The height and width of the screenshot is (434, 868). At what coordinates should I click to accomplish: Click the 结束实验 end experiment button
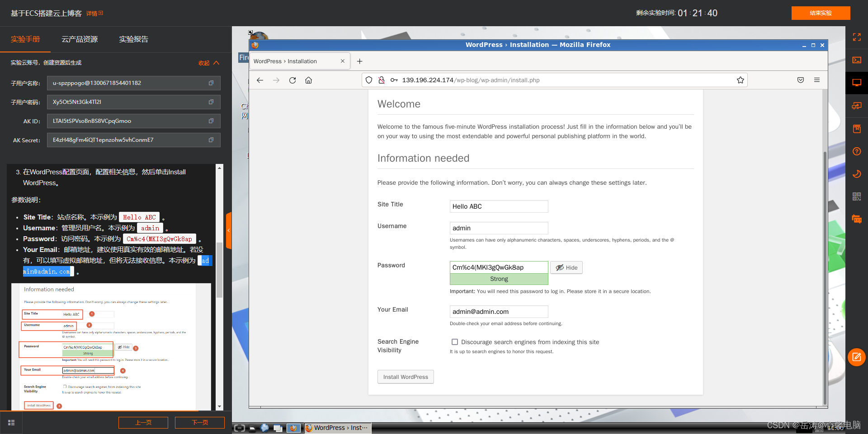(x=821, y=13)
